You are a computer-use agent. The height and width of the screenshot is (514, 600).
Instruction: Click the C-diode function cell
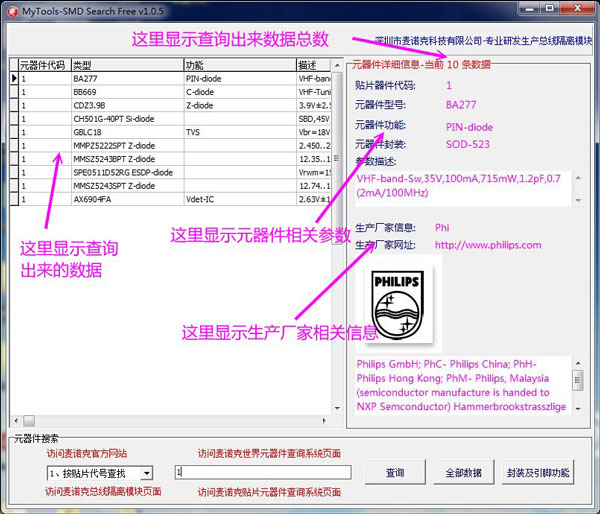[240, 92]
